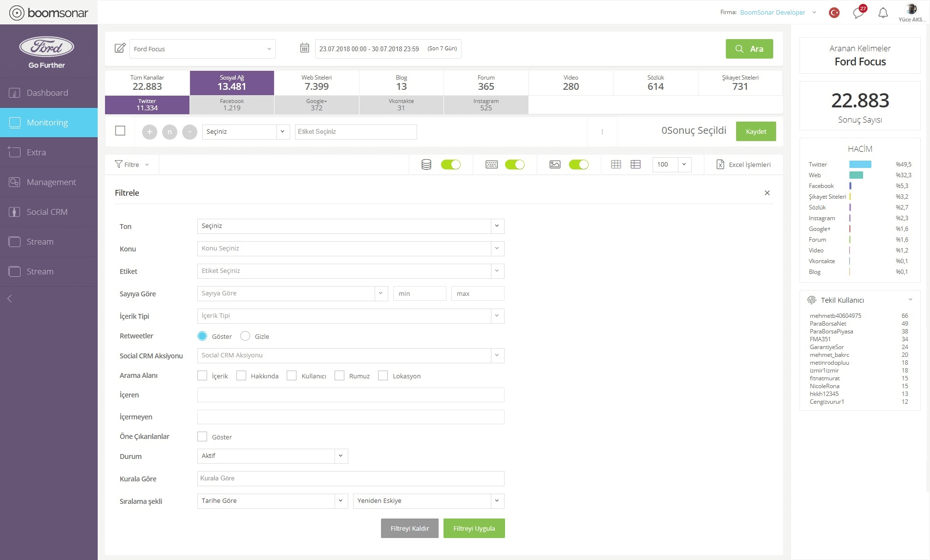Open the messages chat bubble icon

coord(858,13)
